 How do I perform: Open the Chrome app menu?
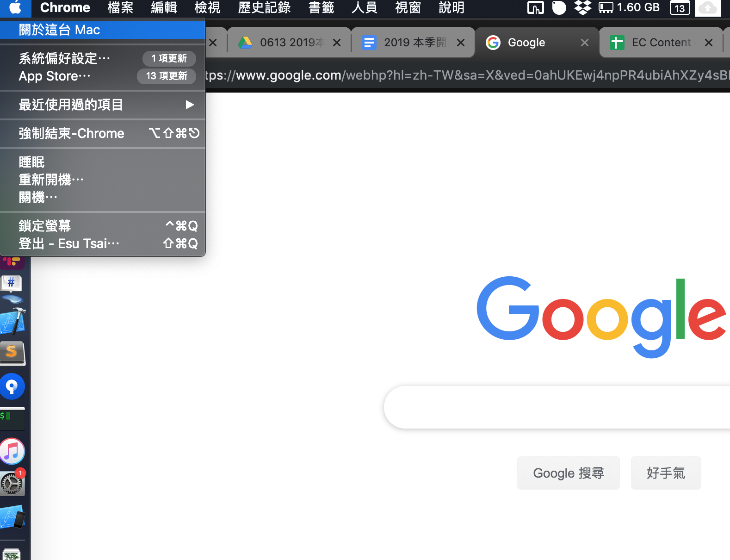click(65, 7)
